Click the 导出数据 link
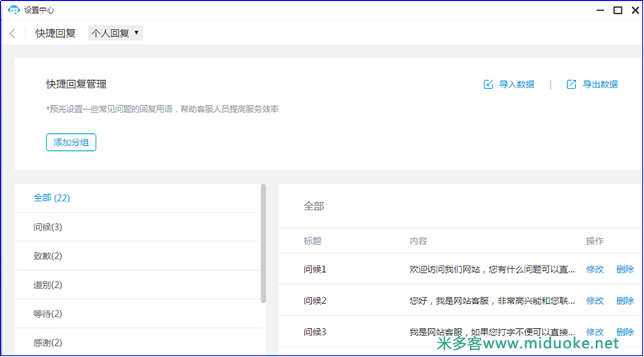This screenshot has height=357, width=644. coord(600,84)
